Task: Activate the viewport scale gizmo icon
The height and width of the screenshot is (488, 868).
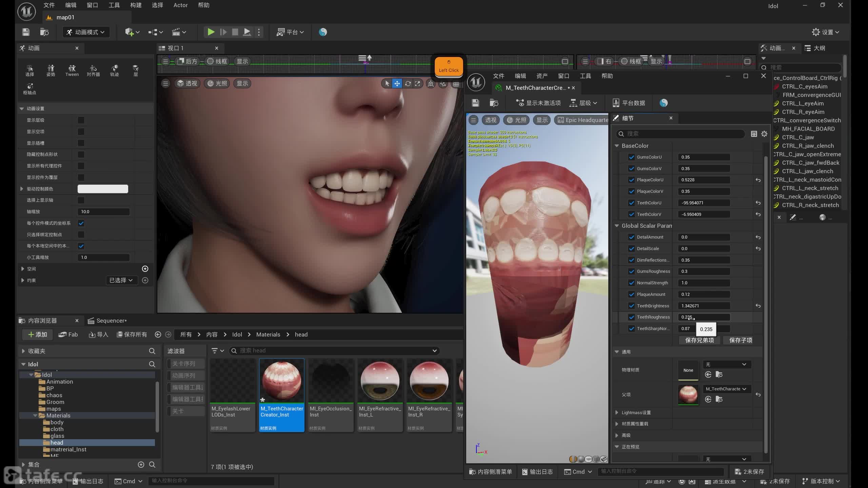Action: 418,83
